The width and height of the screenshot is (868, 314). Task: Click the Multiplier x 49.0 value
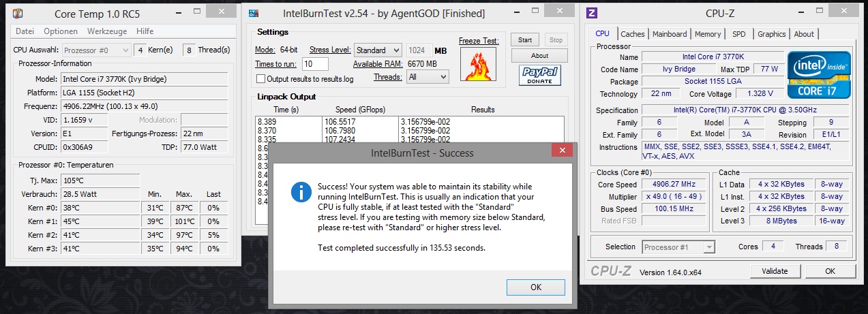(674, 197)
